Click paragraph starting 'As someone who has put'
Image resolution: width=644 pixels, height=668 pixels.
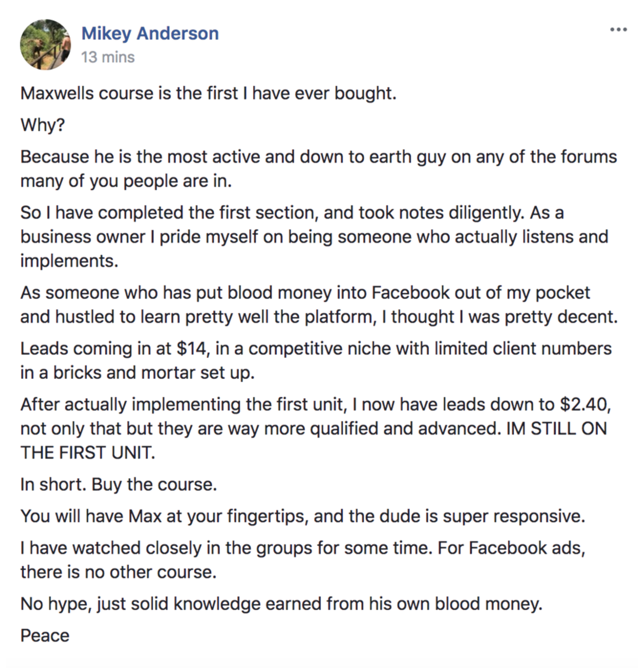[x=319, y=305]
